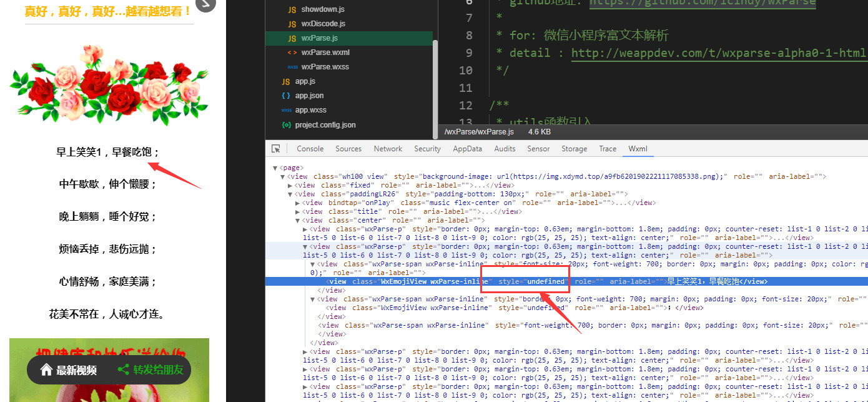Collapse the page root node
This screenshot has width=868, height=402.
click(275, 168)
